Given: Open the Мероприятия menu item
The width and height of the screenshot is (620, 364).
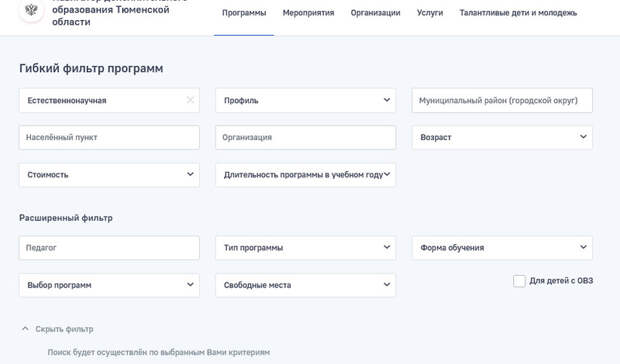Looking at the screenshot, I should click(308, 13).
